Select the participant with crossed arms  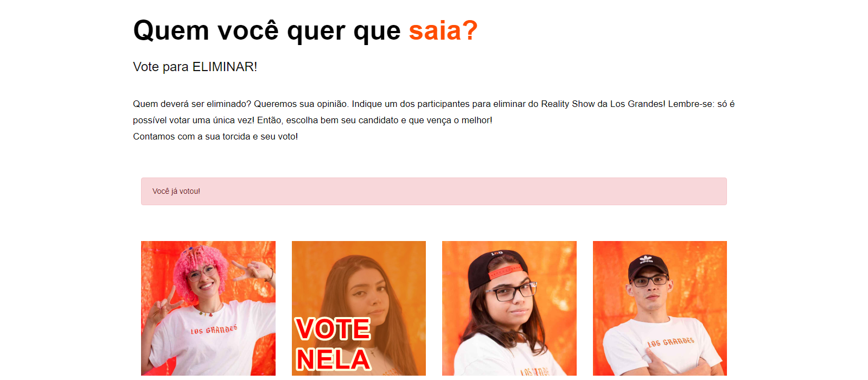660,308
